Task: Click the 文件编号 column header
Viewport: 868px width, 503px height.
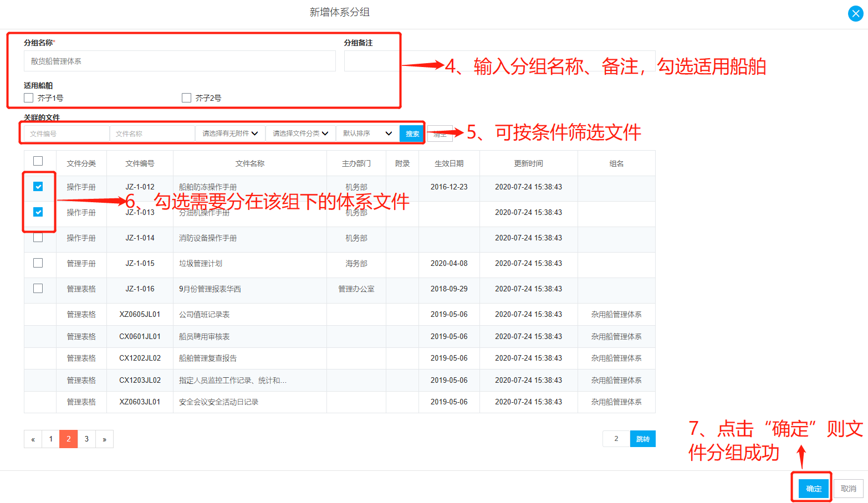Action: tap(140, 163)
